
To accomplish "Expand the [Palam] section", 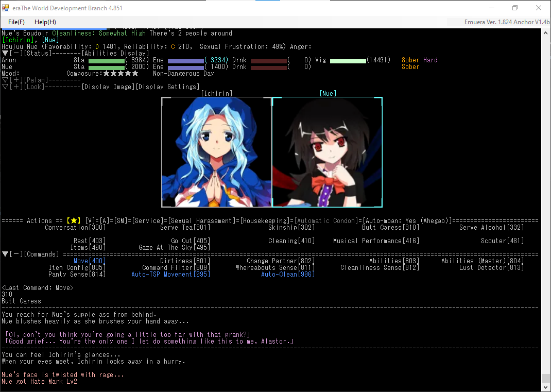I will tap(12, 80).
